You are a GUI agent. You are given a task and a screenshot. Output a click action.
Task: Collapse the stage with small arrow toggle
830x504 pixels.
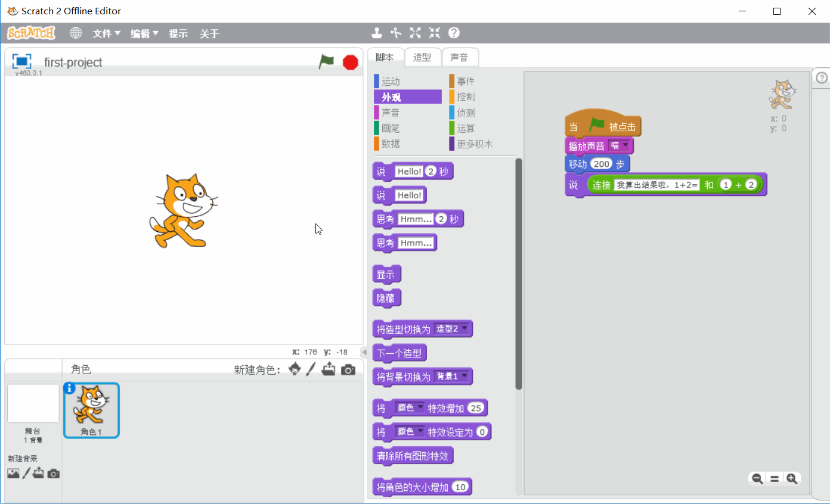(364, 352)
